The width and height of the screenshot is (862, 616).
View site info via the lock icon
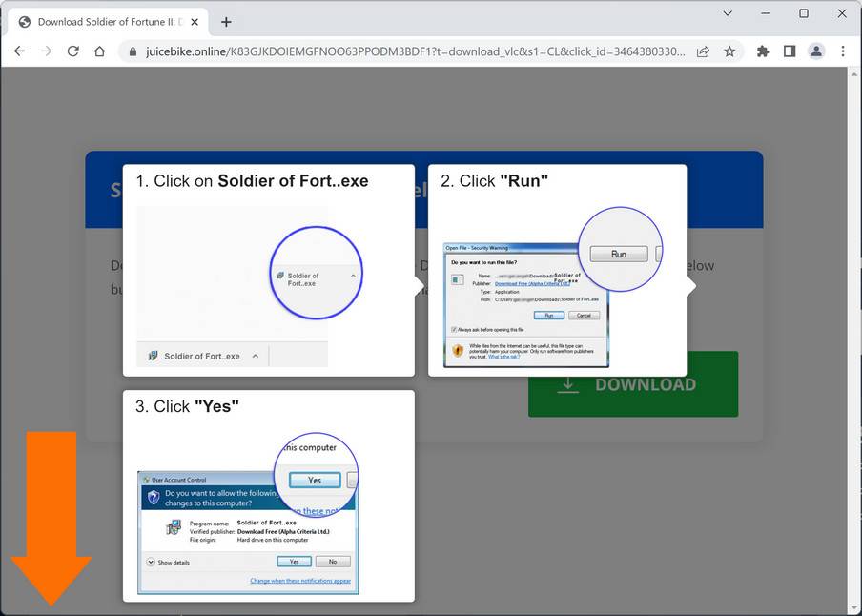point(133,51)
